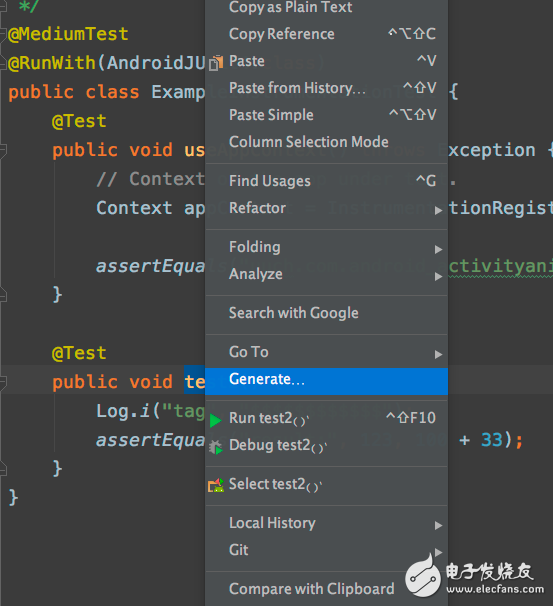The width and height of the screenshot is (553, 606).
Task: Expand Local History submenu arrow
Action: coord(438,525)
